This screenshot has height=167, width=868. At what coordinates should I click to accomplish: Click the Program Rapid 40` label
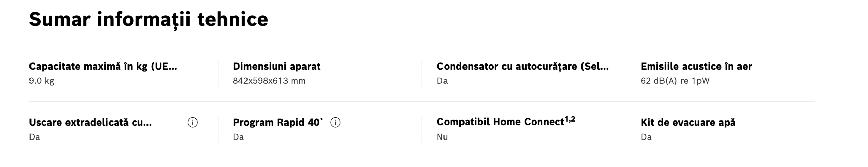[278, 122]
